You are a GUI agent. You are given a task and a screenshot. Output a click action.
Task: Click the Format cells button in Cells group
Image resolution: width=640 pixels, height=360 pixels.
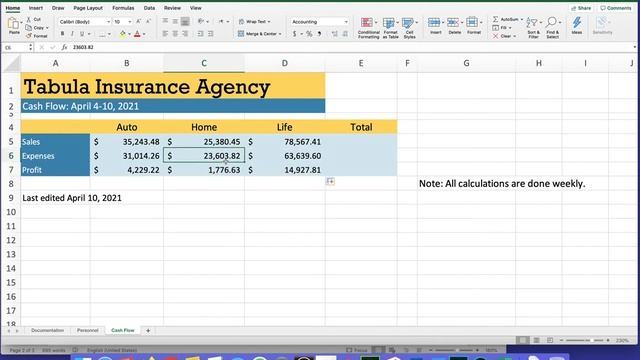[x=473, y=25]
